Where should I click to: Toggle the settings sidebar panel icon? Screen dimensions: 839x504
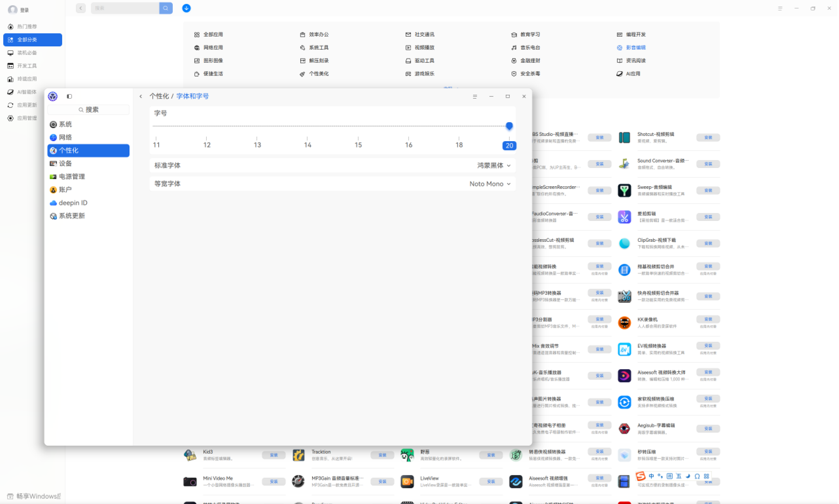tap(69, 96)
